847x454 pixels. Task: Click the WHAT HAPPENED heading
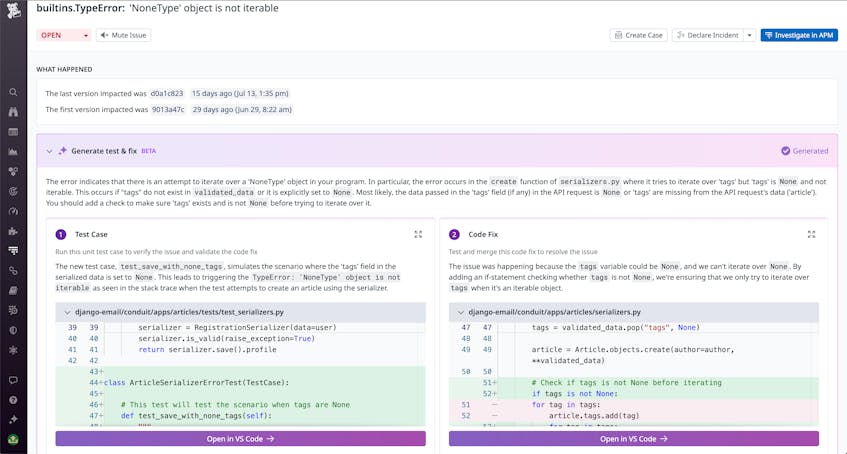coord(64,69)
